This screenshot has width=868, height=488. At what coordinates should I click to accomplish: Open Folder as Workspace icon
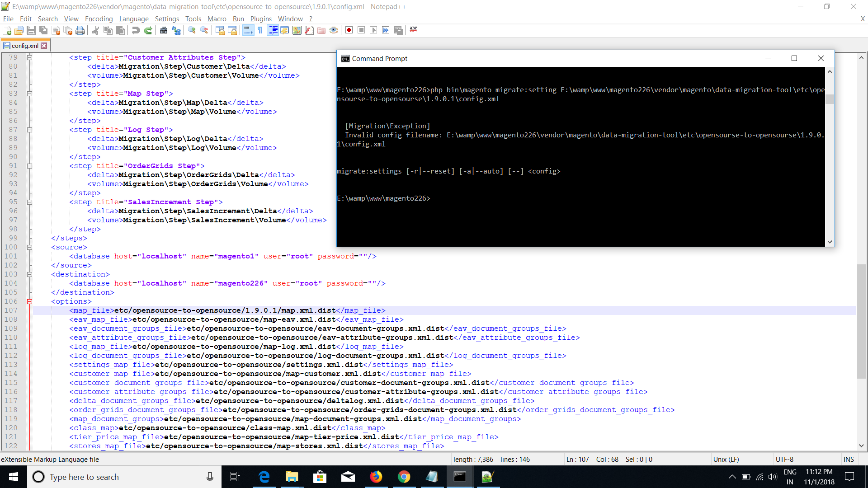coord(321,30)
